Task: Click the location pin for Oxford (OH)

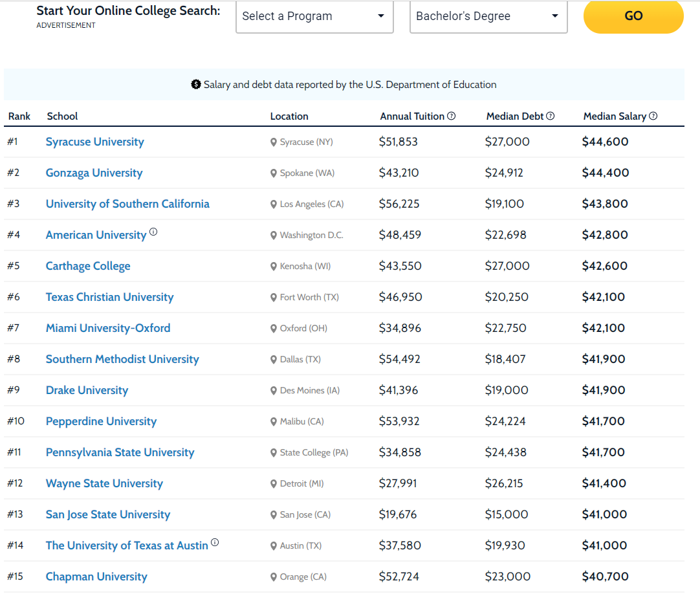Action: click(274, 329)
